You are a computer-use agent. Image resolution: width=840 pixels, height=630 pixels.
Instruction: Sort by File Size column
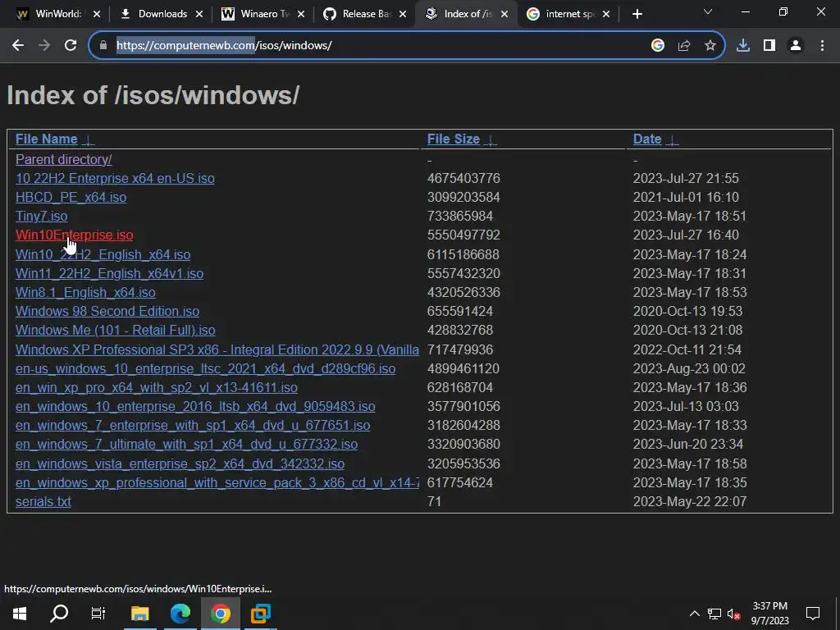pos(462,139)
